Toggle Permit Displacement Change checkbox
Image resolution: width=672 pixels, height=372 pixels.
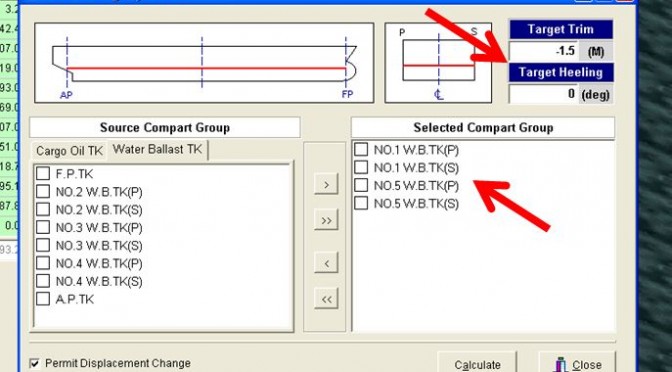click(34, 364)
